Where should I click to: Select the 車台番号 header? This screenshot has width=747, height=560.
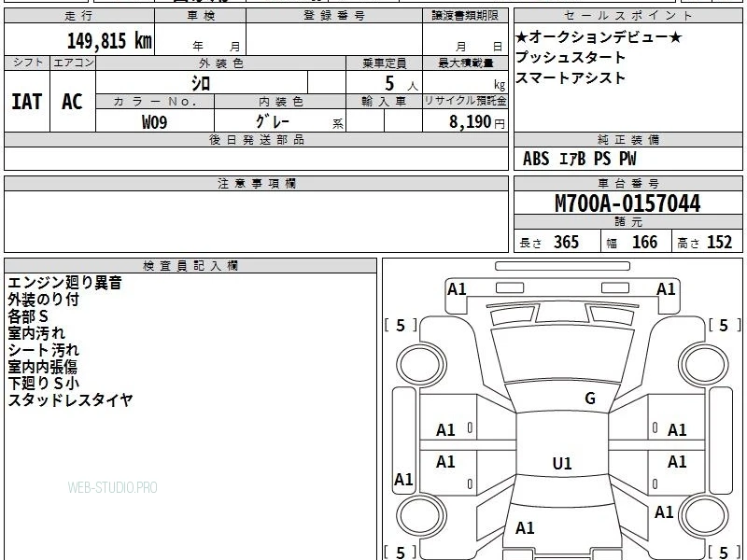point(627,183)
